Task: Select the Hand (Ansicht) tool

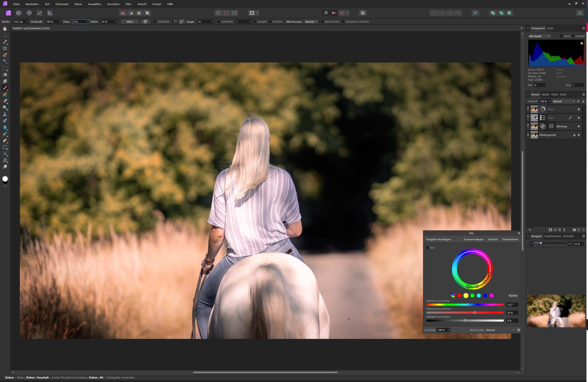Action: [x=5, y=28]
